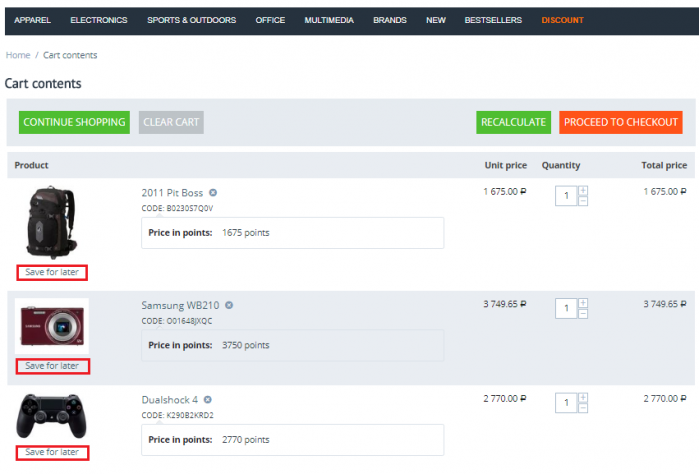Click the Clear Cart button
Viewport: 700px width, 474px height.
tap(171, 122)
